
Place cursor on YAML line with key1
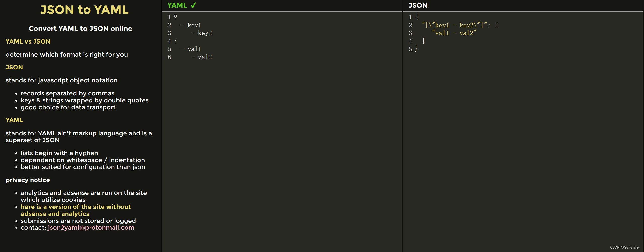pos(194,25)
